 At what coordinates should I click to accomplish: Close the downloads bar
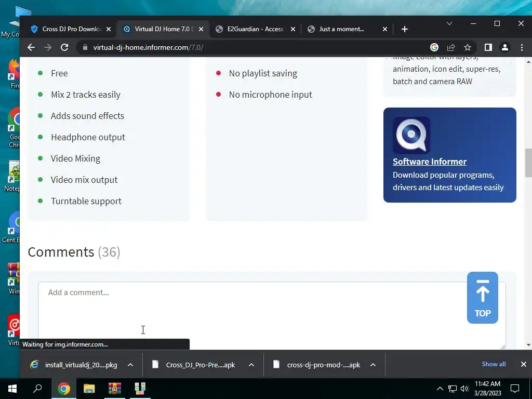point(524,364)
